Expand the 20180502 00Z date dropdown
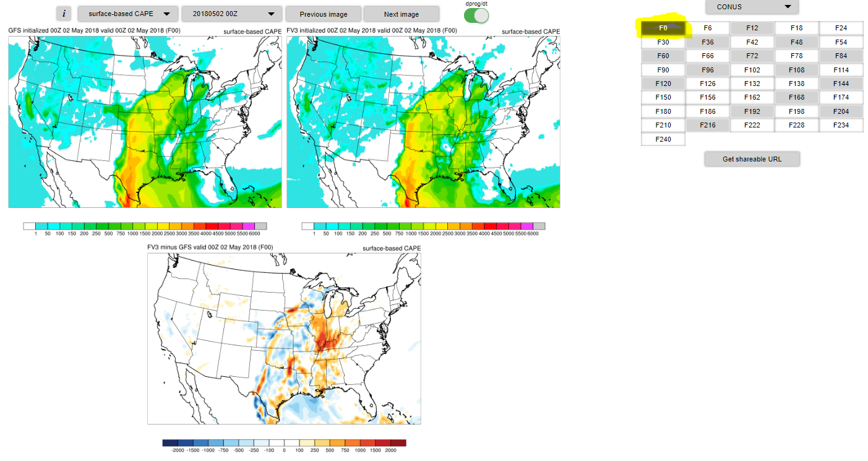 (x=232, y=14)
